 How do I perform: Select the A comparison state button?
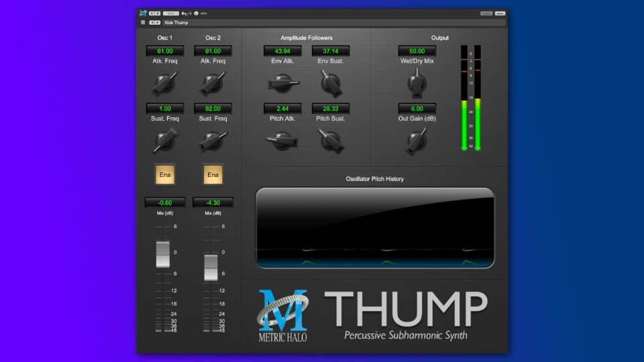coord(152,13)
